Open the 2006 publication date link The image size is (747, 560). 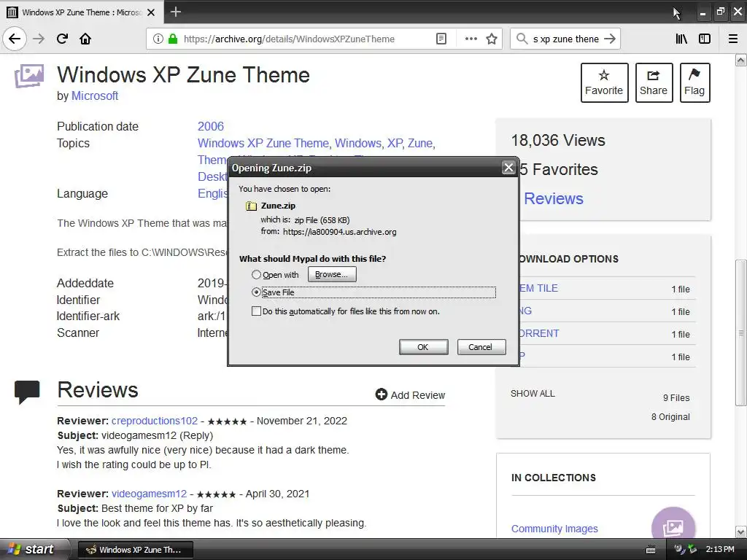tap(211, 126)
